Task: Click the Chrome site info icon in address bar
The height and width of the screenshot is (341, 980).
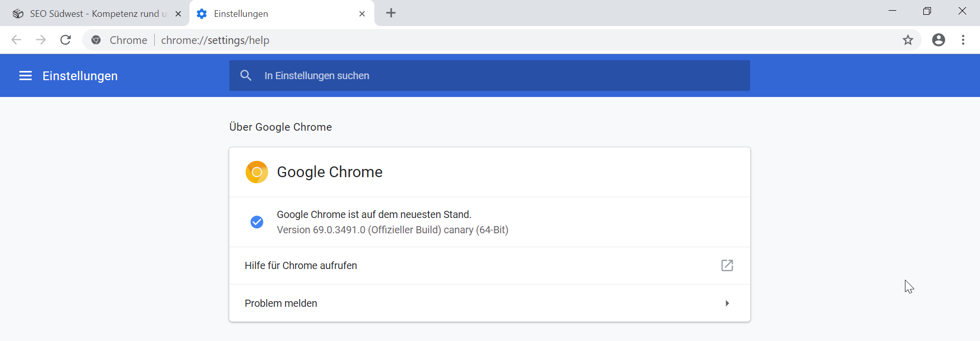Action: click(96, 40)
